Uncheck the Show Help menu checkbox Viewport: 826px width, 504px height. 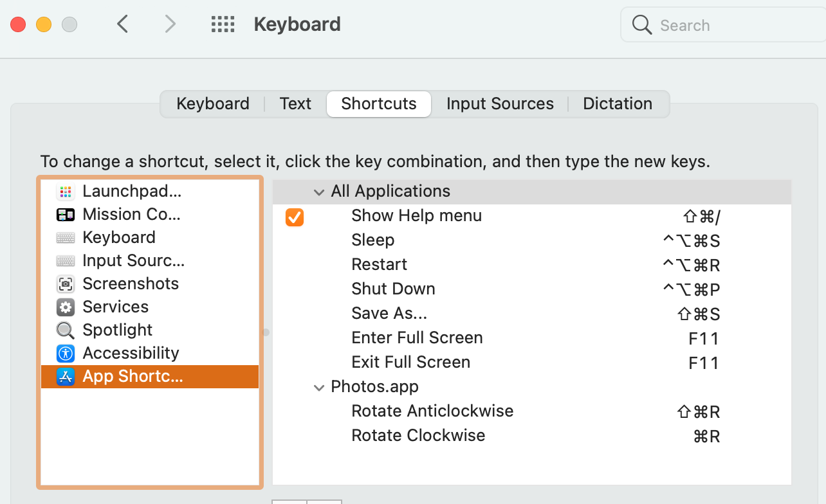click(295, 217)
